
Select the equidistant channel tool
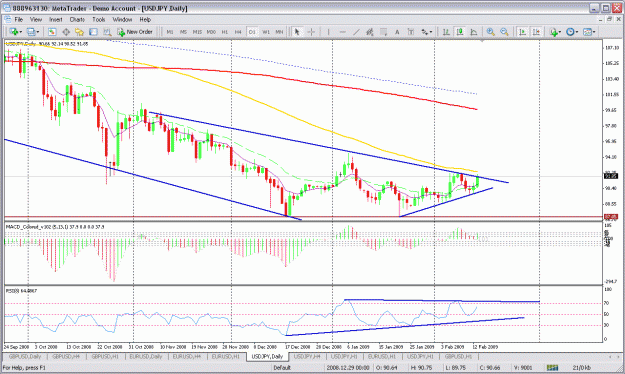tap(369, 32)
